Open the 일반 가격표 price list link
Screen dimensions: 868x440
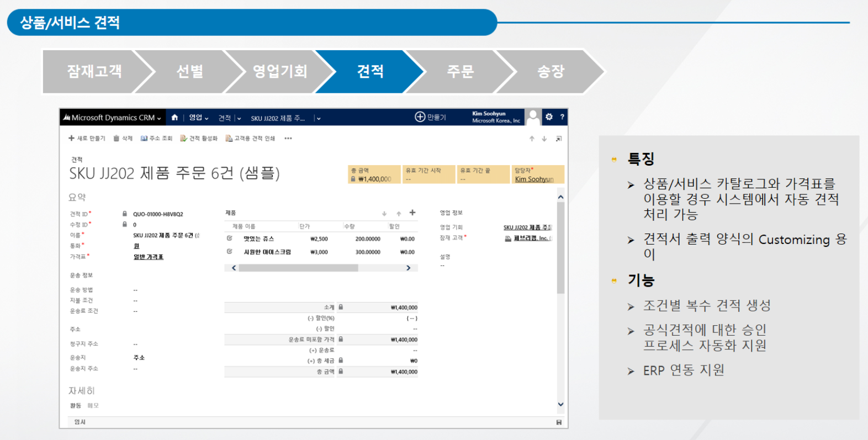149,257
